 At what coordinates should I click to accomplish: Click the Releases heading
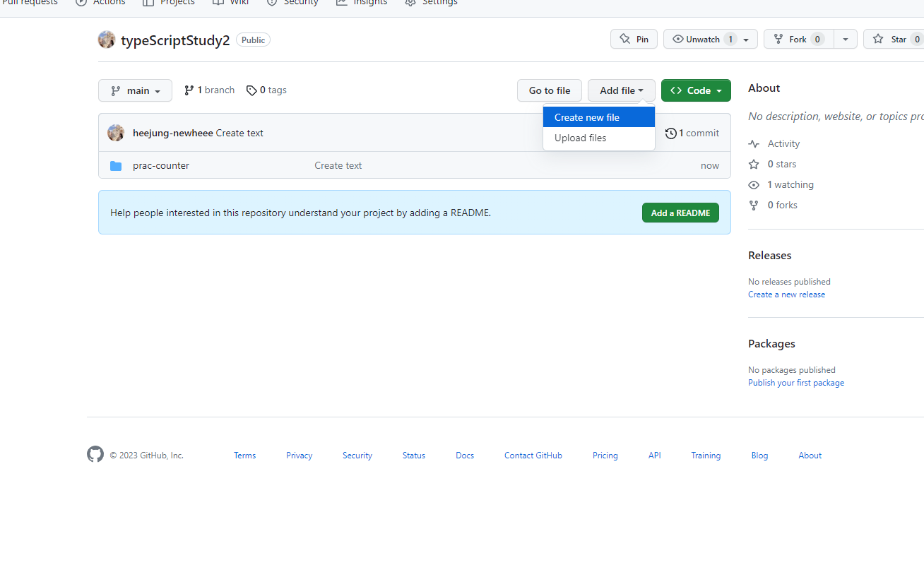click(770, 255)
